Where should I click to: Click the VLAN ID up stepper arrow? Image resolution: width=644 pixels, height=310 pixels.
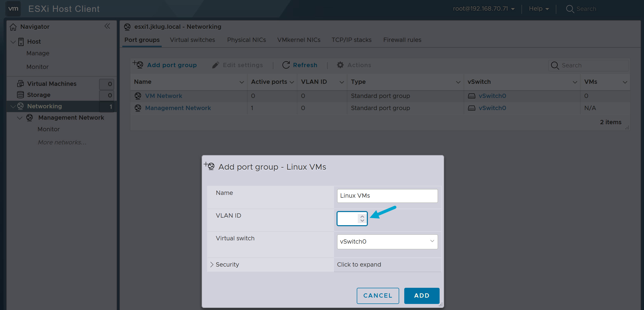(x=363, y=216)
